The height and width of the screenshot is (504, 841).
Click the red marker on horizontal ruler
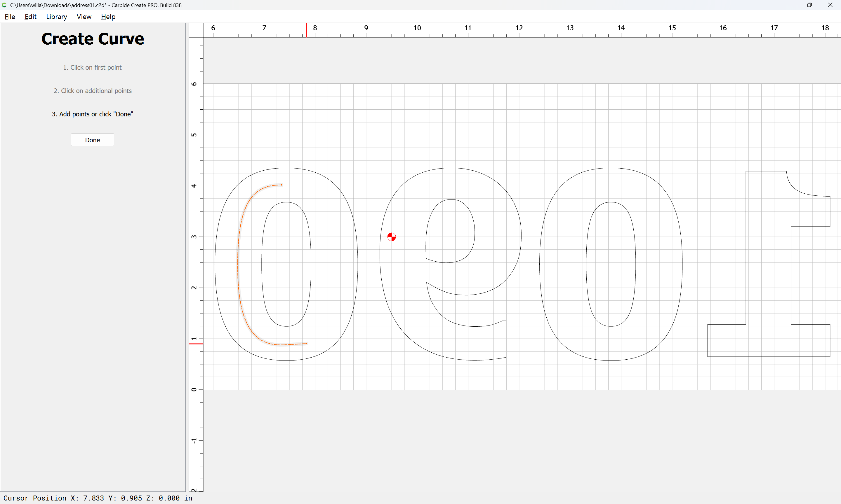click(306, 30)
